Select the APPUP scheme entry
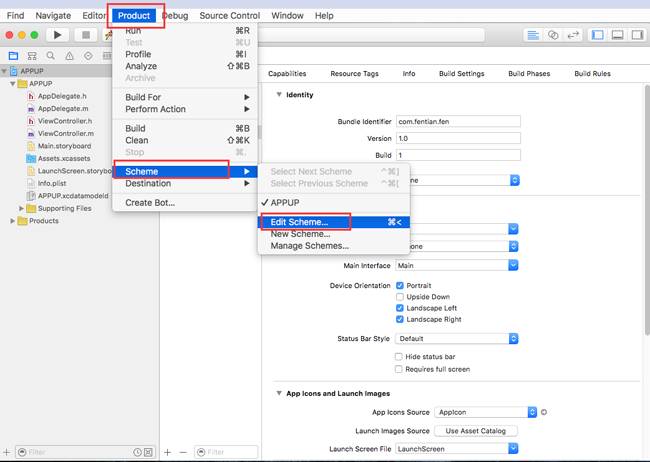Image resolution: width=650 pixels, height=462 pixels. [x=334, y=203]
